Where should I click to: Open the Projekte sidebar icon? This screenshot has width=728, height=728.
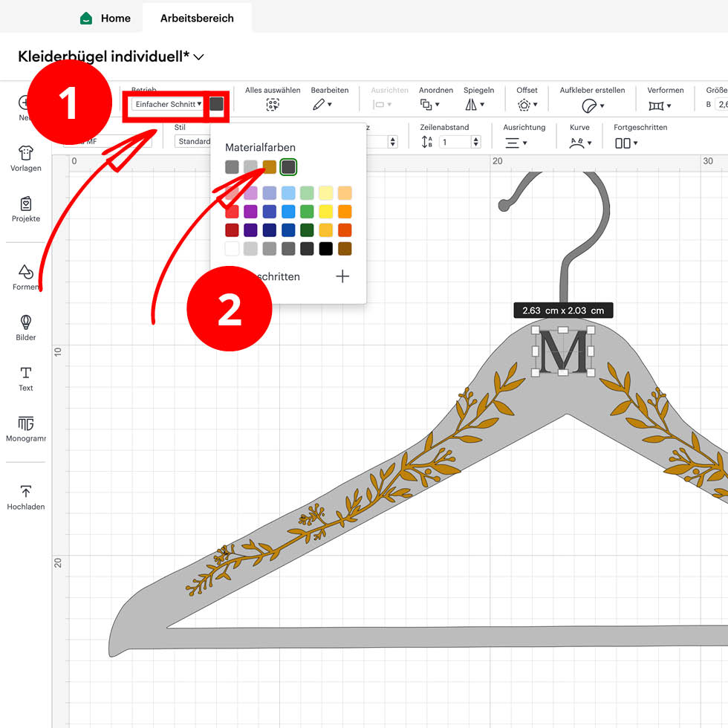26,208
